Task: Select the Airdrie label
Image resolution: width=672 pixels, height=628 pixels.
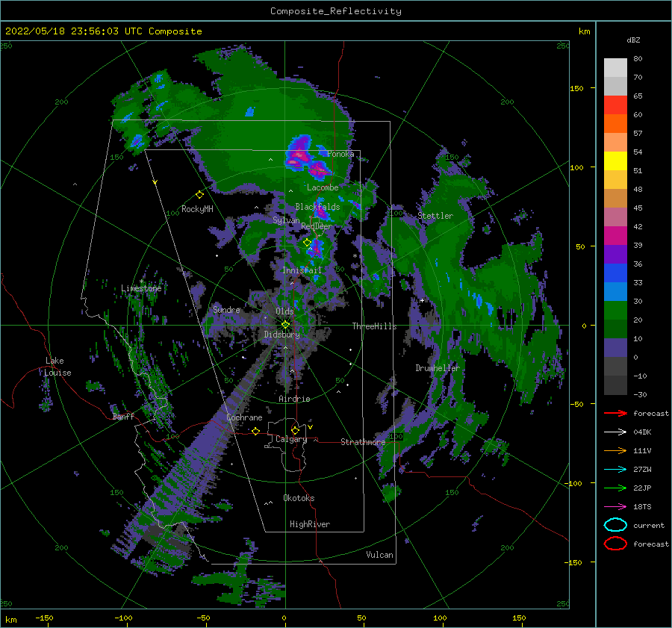Action: pos(294,399)
